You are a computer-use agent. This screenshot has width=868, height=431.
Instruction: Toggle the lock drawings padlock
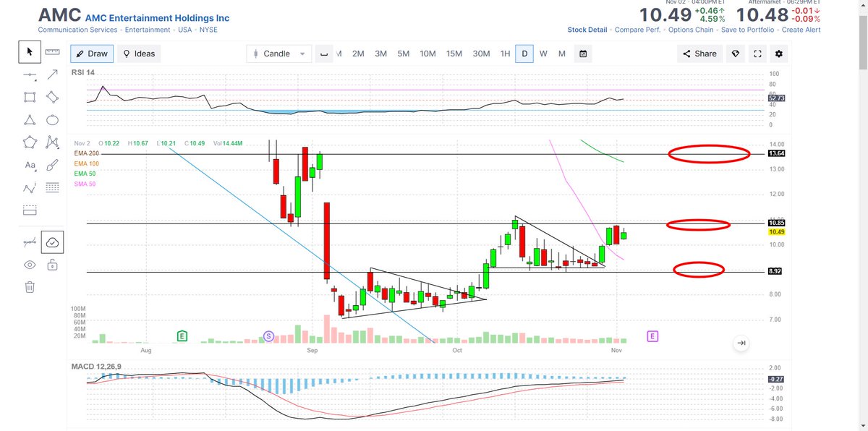point(52,265)
